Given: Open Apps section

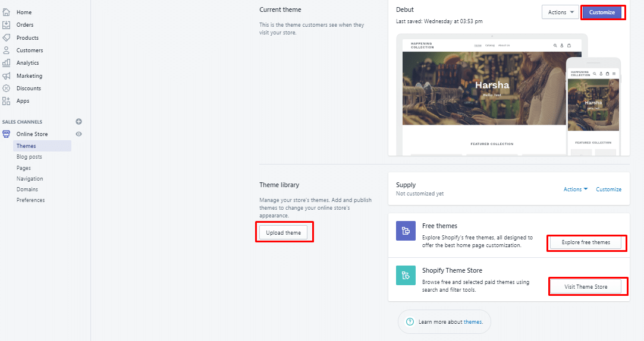Looking at the screenshot, I should (x=23, y=101).
